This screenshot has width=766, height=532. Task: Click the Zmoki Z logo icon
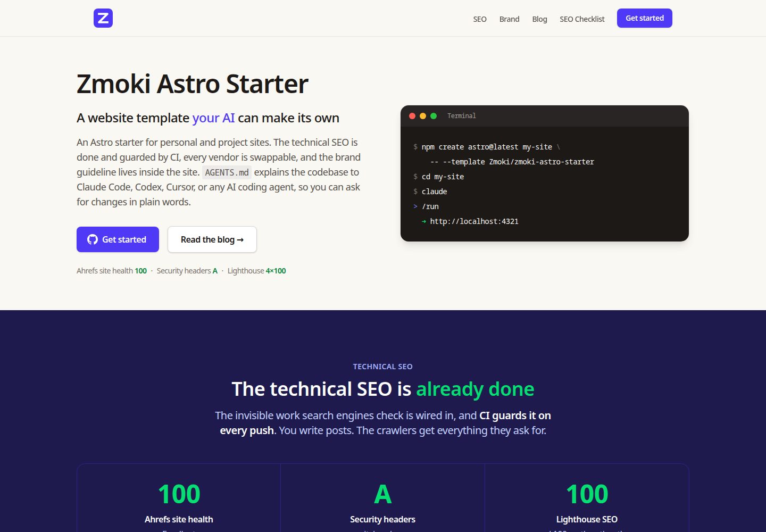point(103,18)
